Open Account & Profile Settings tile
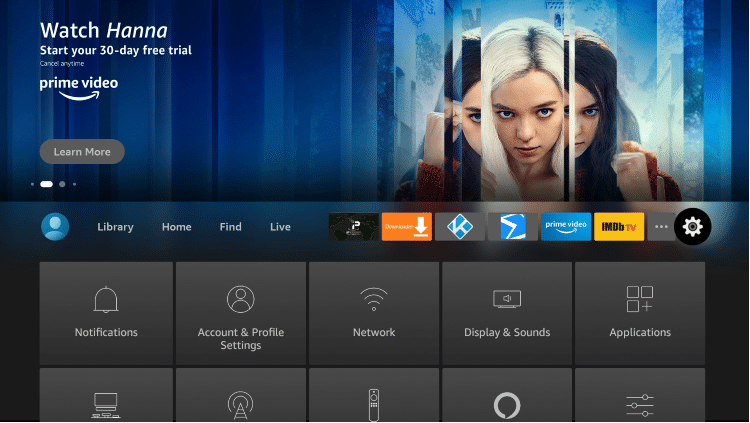 [x=241, y=313]
